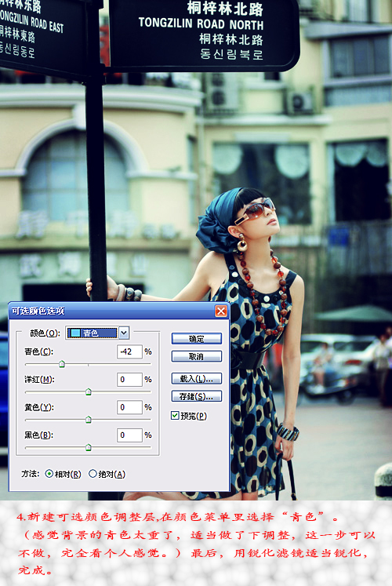Open the 颜色(O) dropdown arrow
Screen dimensions: 392x586
point(124,333)
